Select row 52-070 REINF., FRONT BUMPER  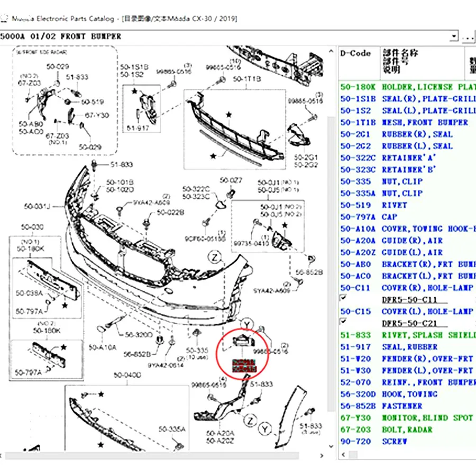point(407,382)
